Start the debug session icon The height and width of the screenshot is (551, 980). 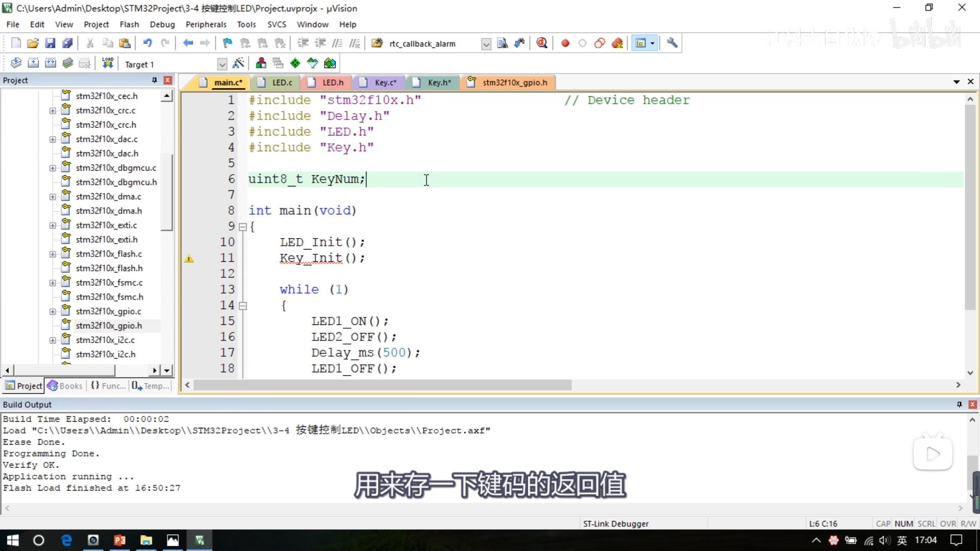[542, 43]
